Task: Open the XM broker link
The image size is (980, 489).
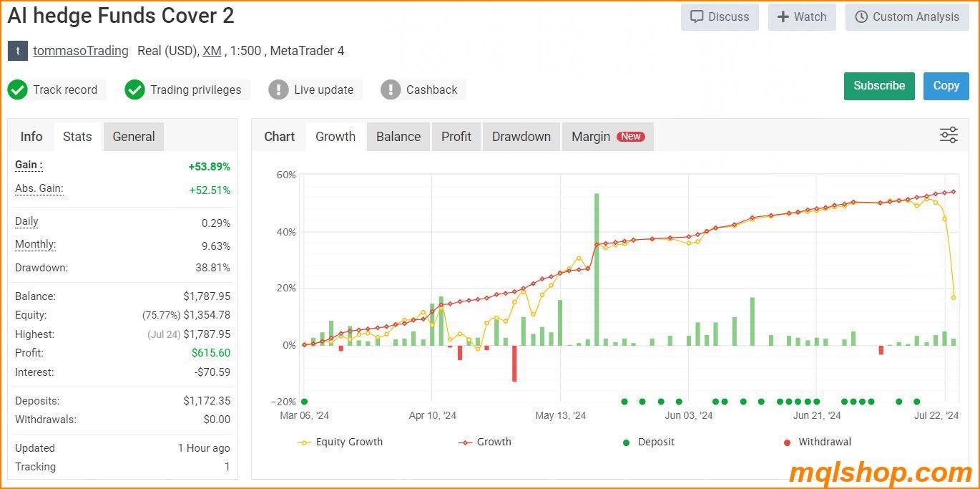Action: pyautogui.click(x=211, y=51)
